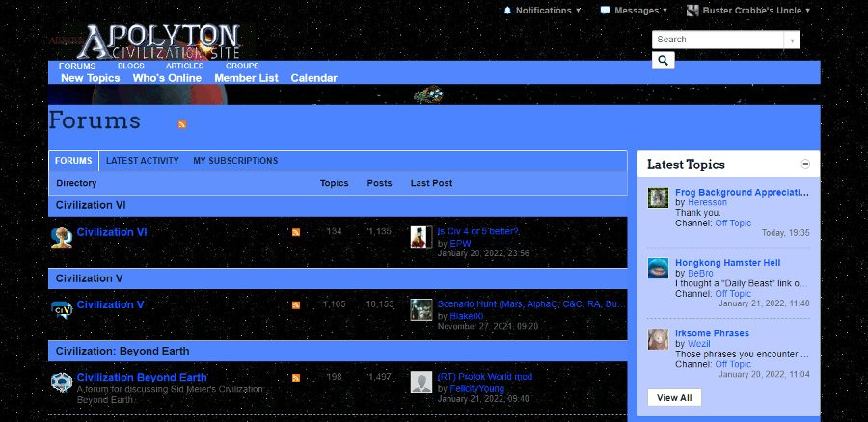Click the magnifier search button

coord(664,61)
